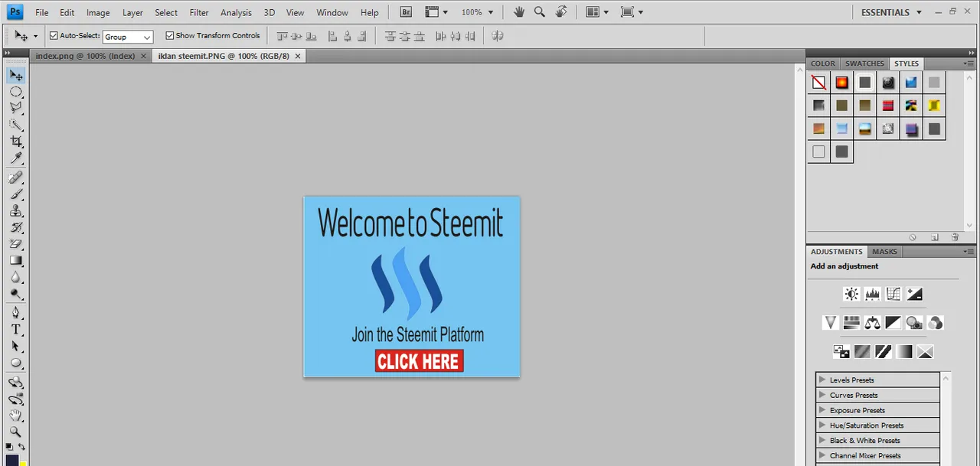This screenshot has width=980, height=466.
Task: Toggle the Show Transform Controls checkbox
Action: click(x=170, y=35)
